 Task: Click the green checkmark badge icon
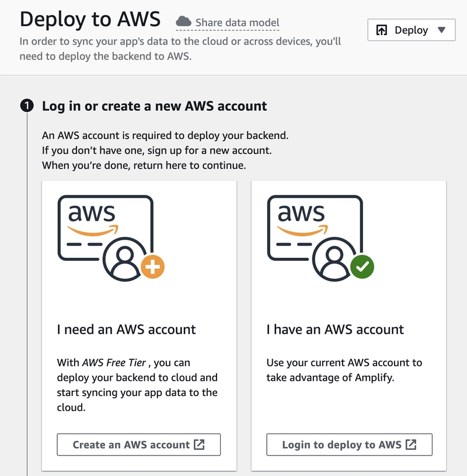pos(363,268)
